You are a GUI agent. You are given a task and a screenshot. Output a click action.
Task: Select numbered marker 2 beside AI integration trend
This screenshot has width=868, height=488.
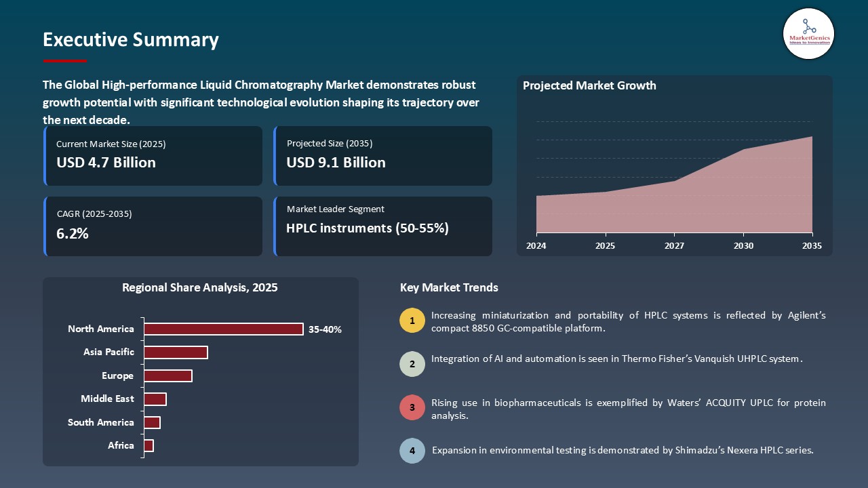pos(412,364)
